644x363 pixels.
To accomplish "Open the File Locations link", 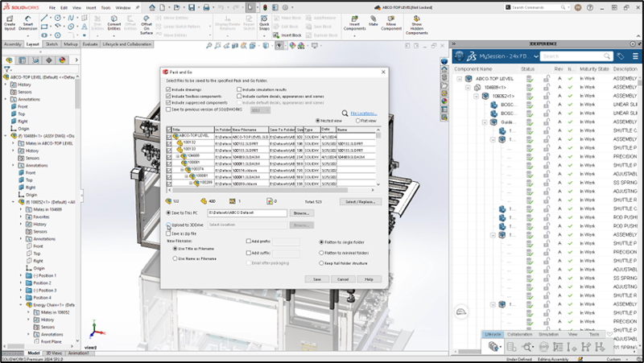I will pyautogui.click(x=364, y=113).
